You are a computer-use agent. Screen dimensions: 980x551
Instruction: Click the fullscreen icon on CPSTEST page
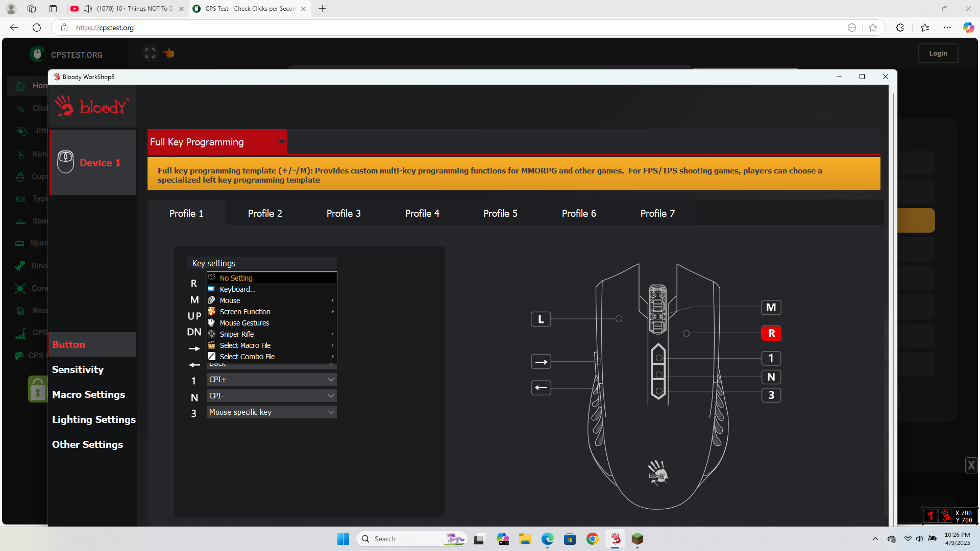pos(150,53)
